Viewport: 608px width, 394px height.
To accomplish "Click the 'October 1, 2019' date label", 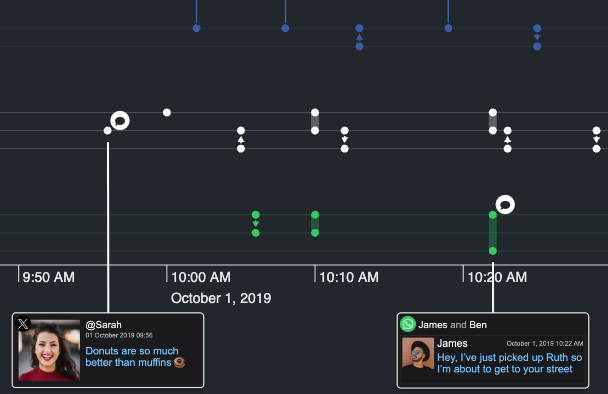I will click(221, 298).
